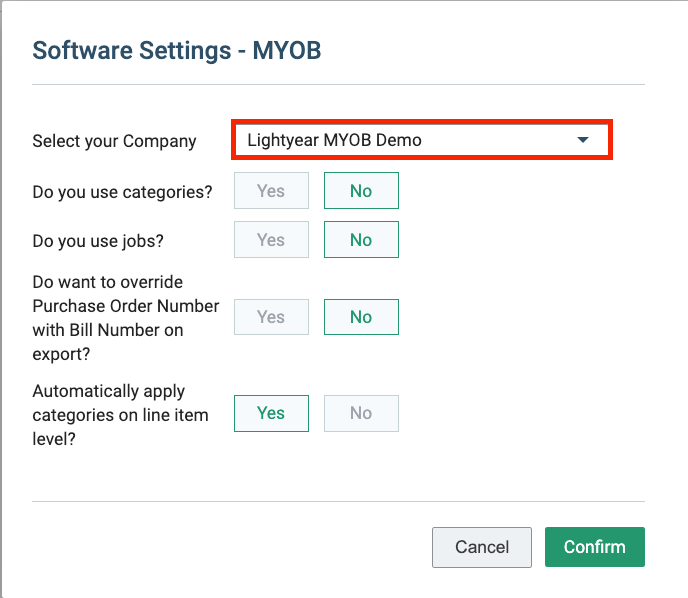This screenshot has height=598, width=688.
Task: Choose No for using categories
Action: (361, 190)
